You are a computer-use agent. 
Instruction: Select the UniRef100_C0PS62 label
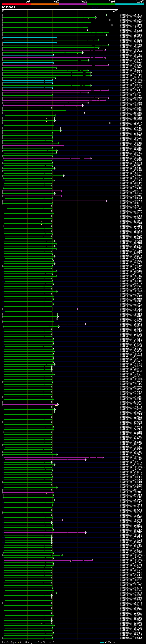tap(131, 95)
